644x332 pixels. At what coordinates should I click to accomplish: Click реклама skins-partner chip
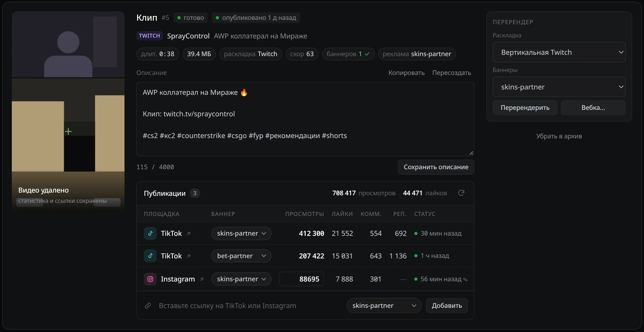417,54
